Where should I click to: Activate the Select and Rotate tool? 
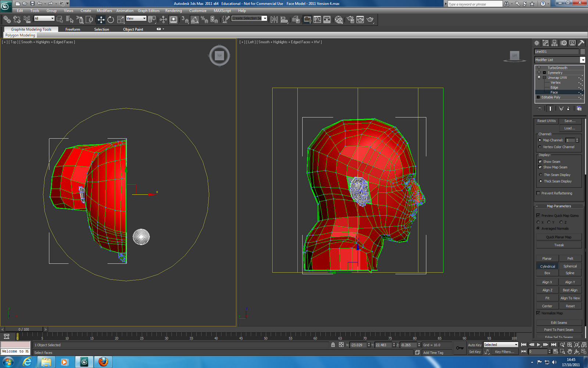pyautogui.click(x=111, y=20)
